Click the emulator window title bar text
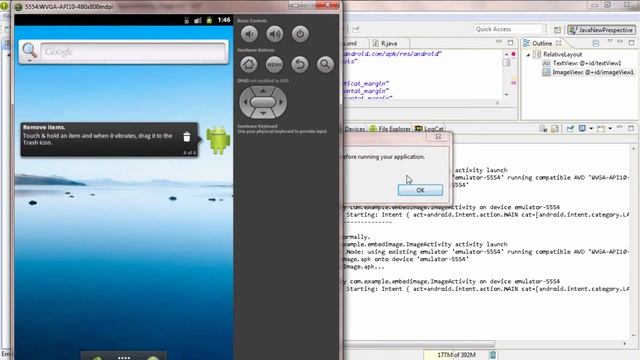Screen dimensions: 640x360 coord(69,7)
